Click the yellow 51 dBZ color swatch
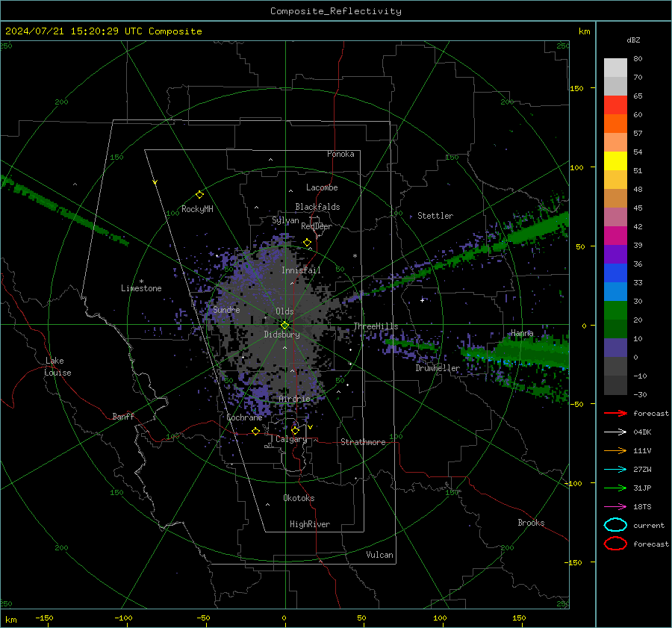Screen dimensions: 672x628 click(x=615, y=161)
